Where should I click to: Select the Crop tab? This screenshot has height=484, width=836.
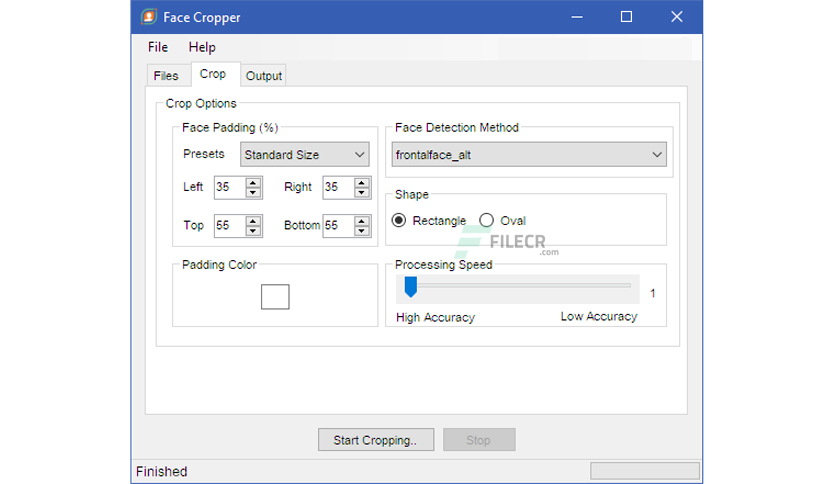(213, 74)
